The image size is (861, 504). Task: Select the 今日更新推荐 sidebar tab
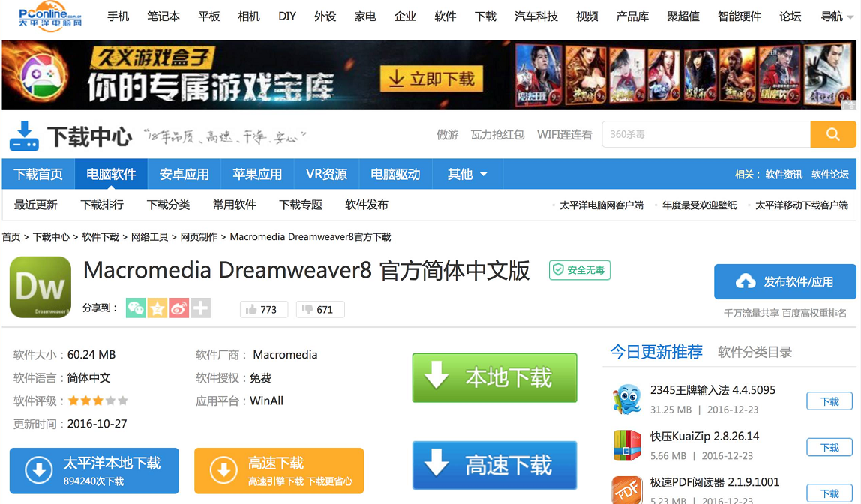[656, 351]
